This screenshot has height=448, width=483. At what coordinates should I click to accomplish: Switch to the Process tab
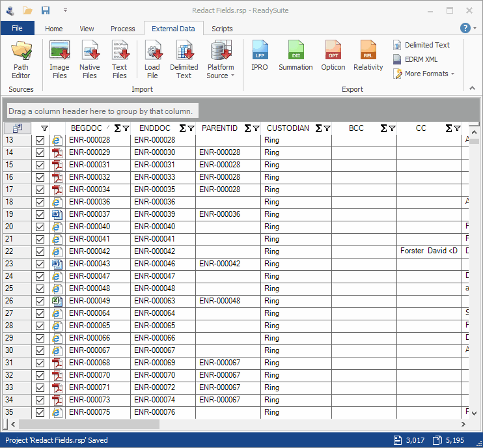(122, 29)
